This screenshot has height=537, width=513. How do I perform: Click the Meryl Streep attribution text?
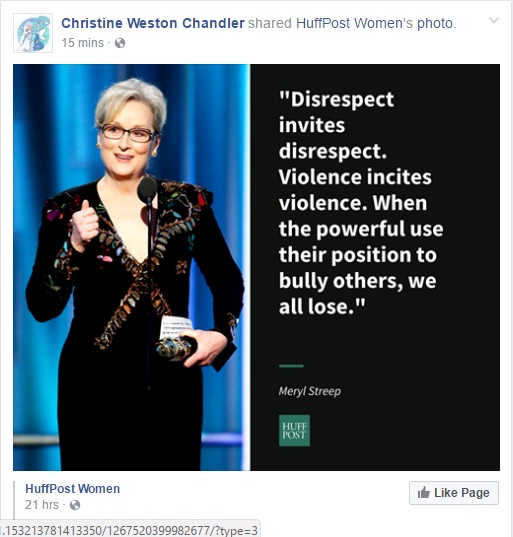click(x=310, y=391)
